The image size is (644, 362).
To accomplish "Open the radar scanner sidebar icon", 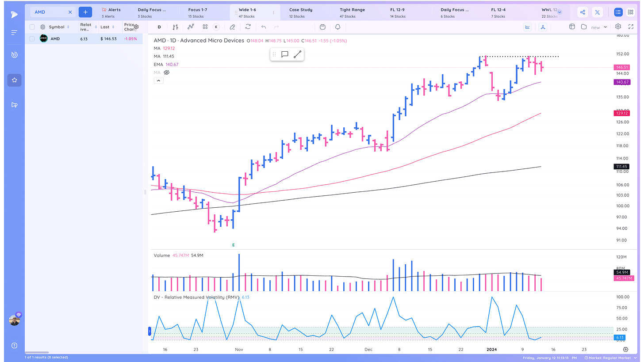I will tap(14, 55).
